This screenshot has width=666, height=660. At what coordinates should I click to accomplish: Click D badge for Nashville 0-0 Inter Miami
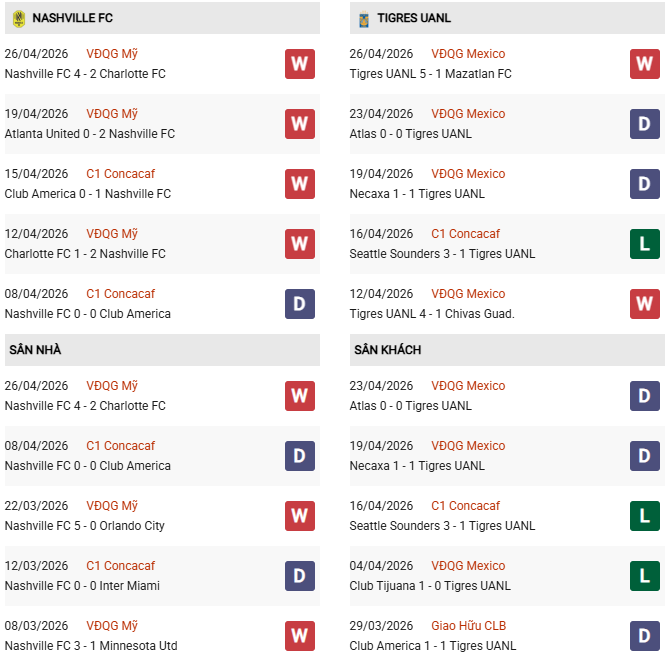pos(299,576)
